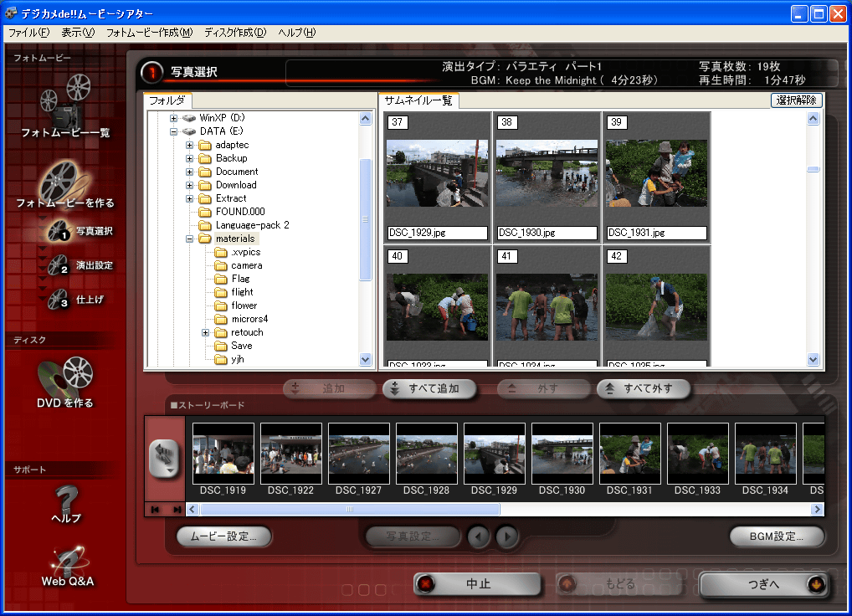Select the DATA (E:) drive icon
Screen dimensions: 852x616
(x=188, y=131)
